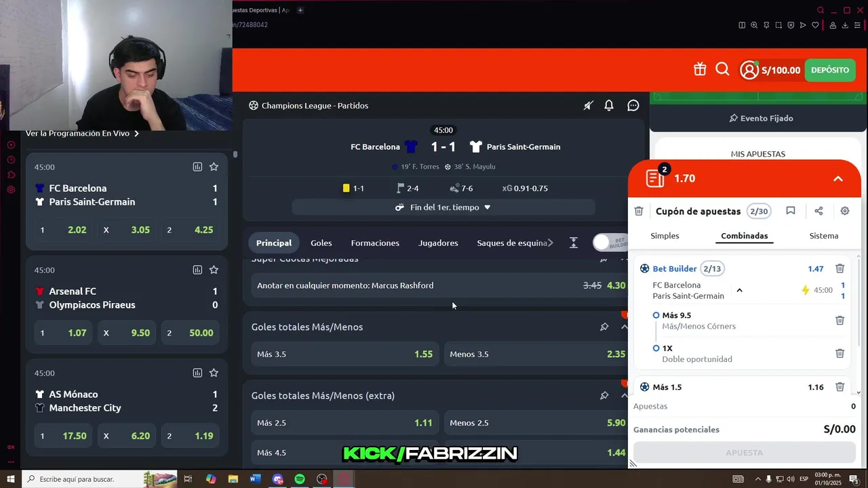This screenshot has width=868, height=488.
Task: Open the gift promotions icon
Action: [700, 69]
